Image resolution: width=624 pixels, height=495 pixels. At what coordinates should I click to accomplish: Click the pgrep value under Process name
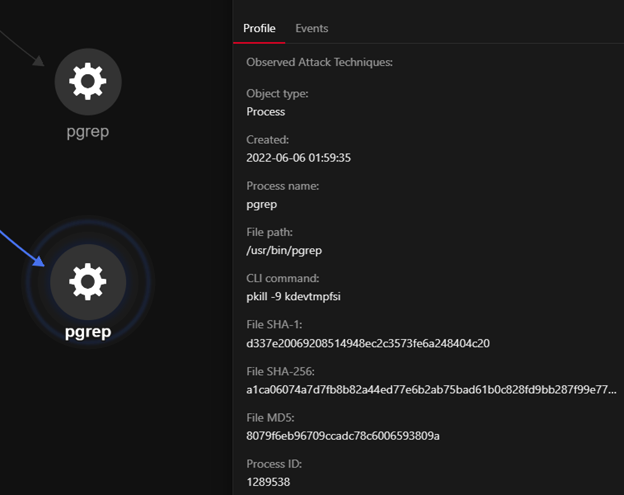click(261, 204)
